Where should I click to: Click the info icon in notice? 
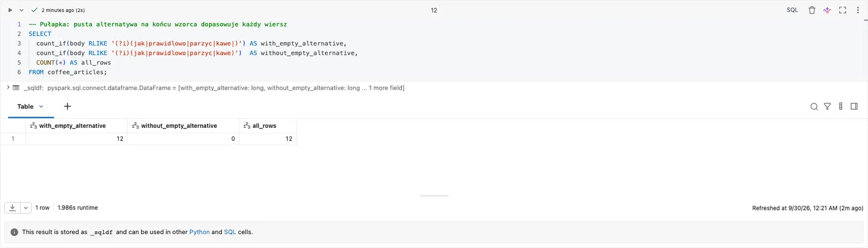(14, 232)
